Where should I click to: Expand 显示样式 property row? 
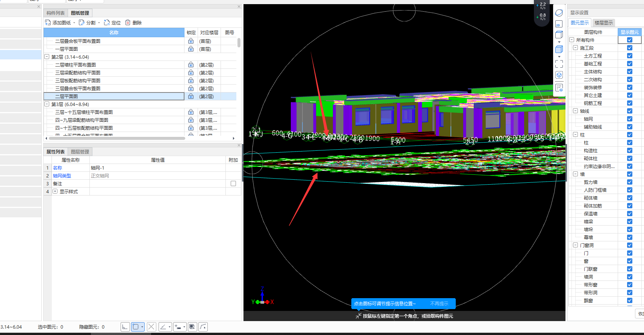click(x=55, y=191)
